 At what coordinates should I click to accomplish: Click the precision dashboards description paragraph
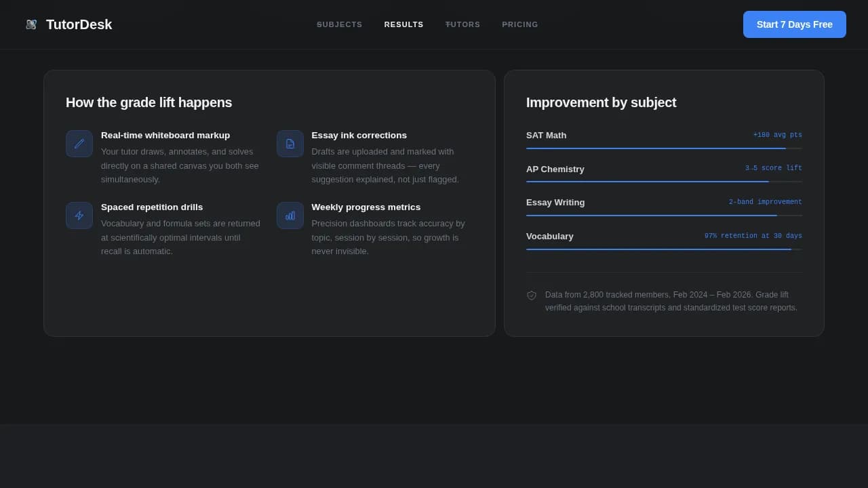coord(389,237)
